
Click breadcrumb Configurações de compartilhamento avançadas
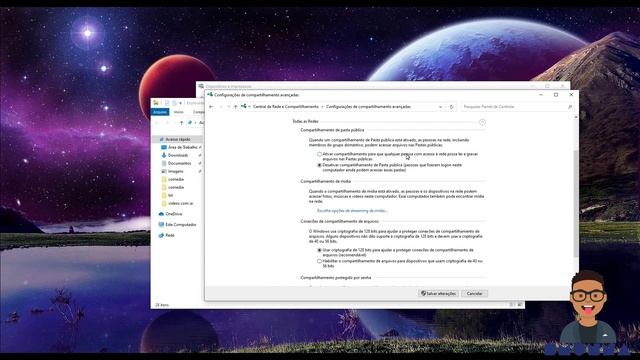(x=368, y=107)
